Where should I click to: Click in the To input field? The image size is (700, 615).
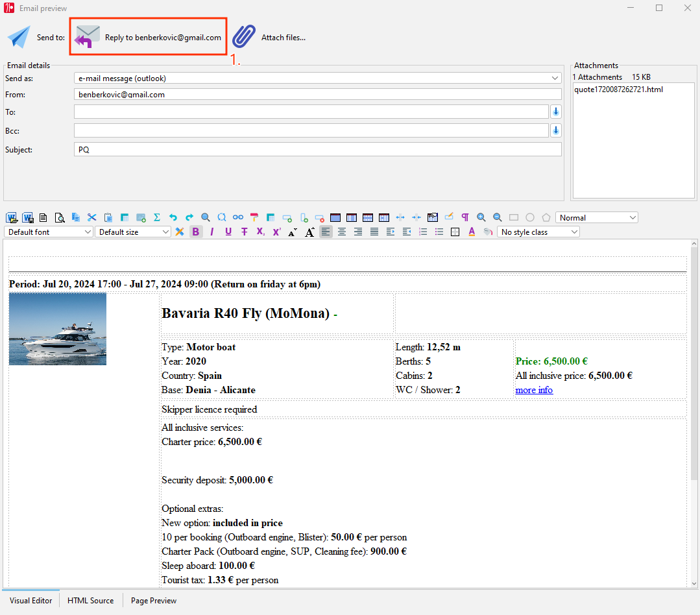pos(311,112)
